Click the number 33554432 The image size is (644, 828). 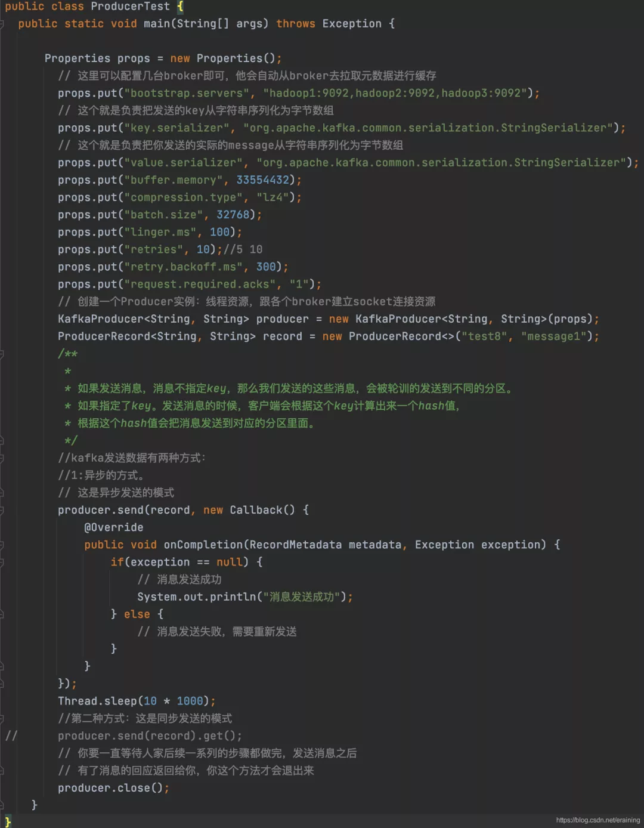263,180
